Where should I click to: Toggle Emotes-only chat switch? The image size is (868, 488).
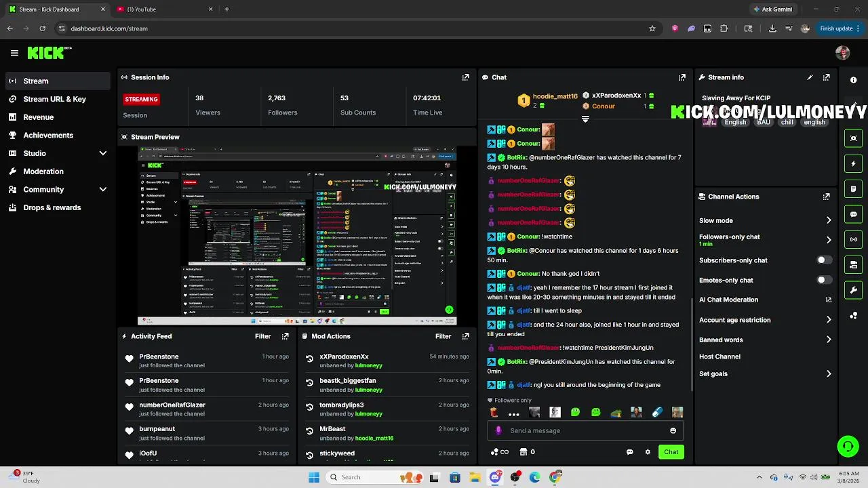click(x=824, y=280)
